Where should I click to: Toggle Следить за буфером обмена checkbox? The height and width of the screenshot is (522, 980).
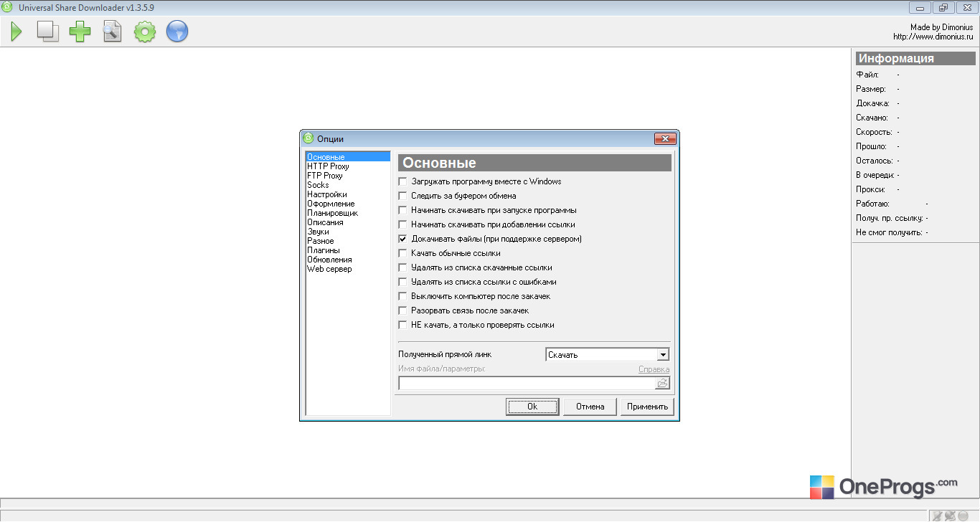(x=402, y=196)
